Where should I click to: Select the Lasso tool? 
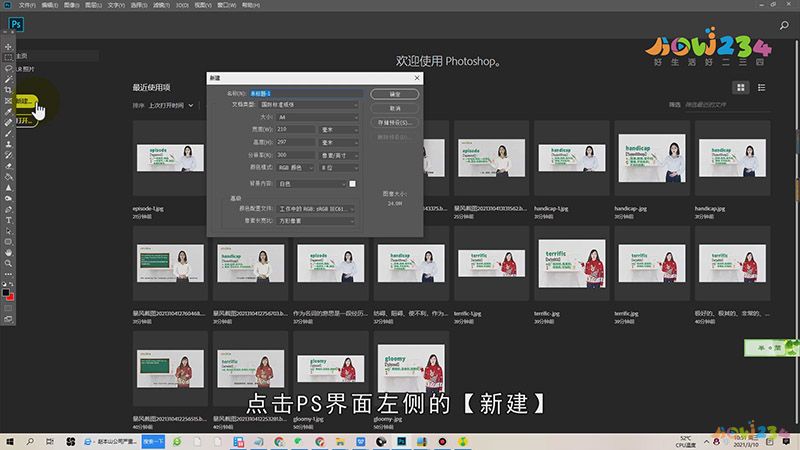point(8,68)
